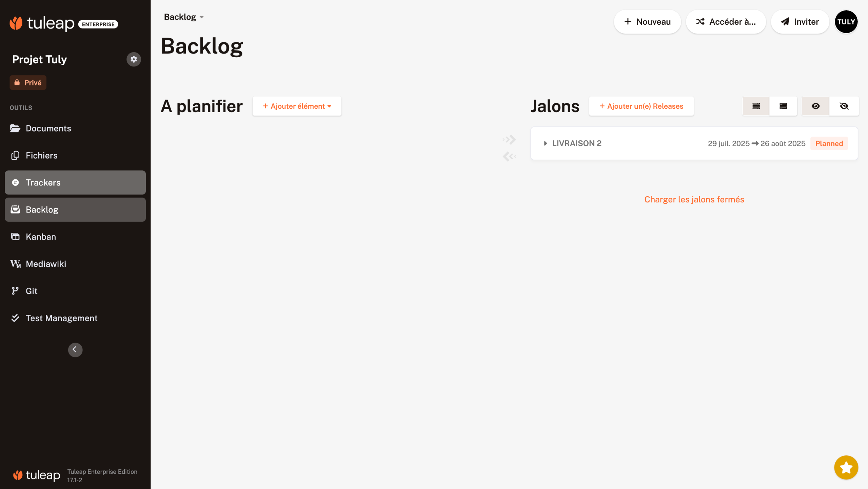The height and width of the screenshot is (489, 868).
Task: Click the Privé lock badge
Action: [x=28, y=83]
